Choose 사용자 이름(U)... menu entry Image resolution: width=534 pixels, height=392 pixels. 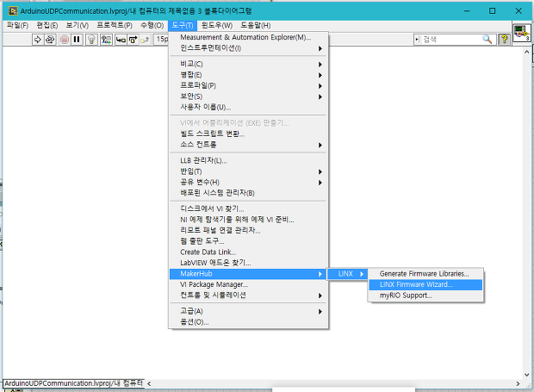point(249,107)
